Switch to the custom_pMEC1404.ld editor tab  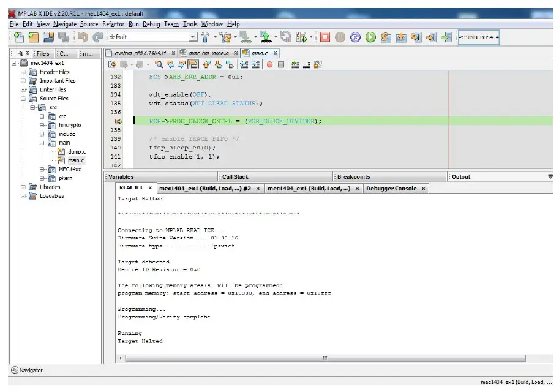[140, 53]
